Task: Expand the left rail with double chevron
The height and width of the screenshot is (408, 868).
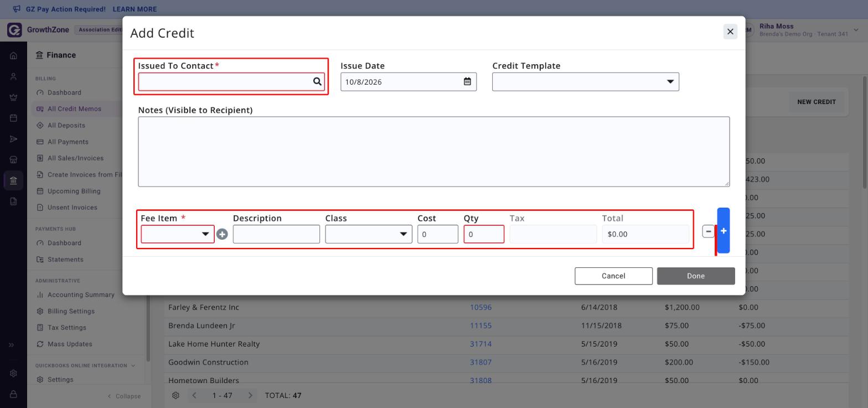Action: 11,345
